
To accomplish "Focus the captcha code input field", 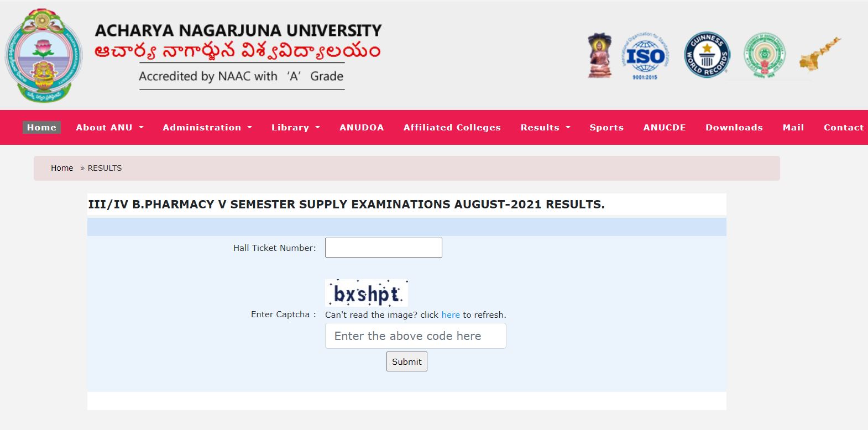I will pyautogui.click(x=416, y=335).
